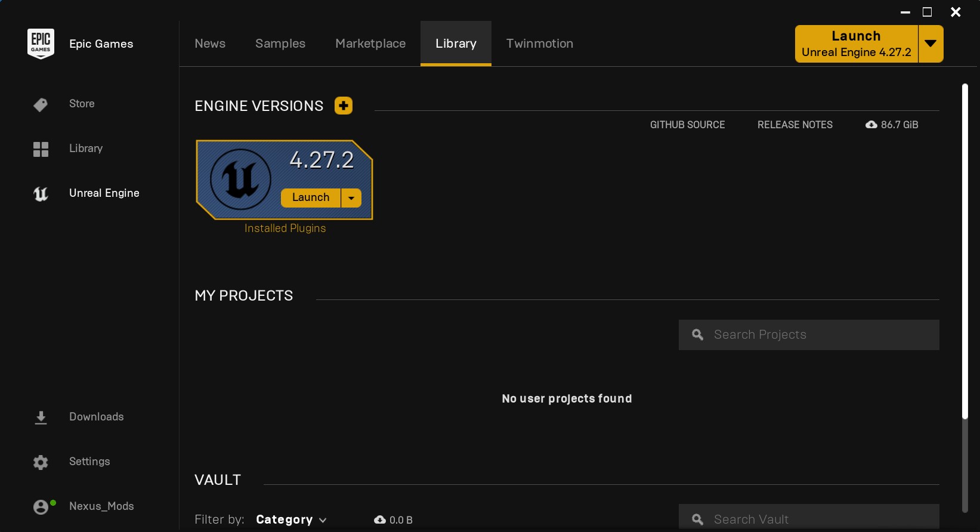Click the Epic Games logo icon
The height and width of the screenshot is (532, 980).
41,44
